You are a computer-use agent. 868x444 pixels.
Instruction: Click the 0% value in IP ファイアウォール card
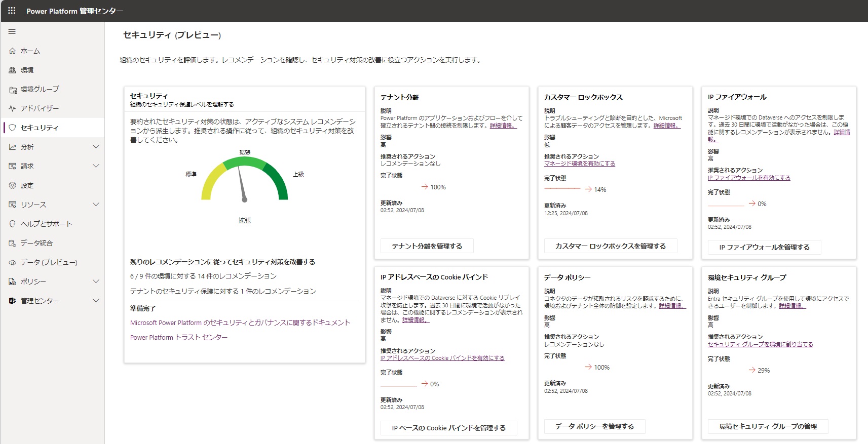point(762,204)
